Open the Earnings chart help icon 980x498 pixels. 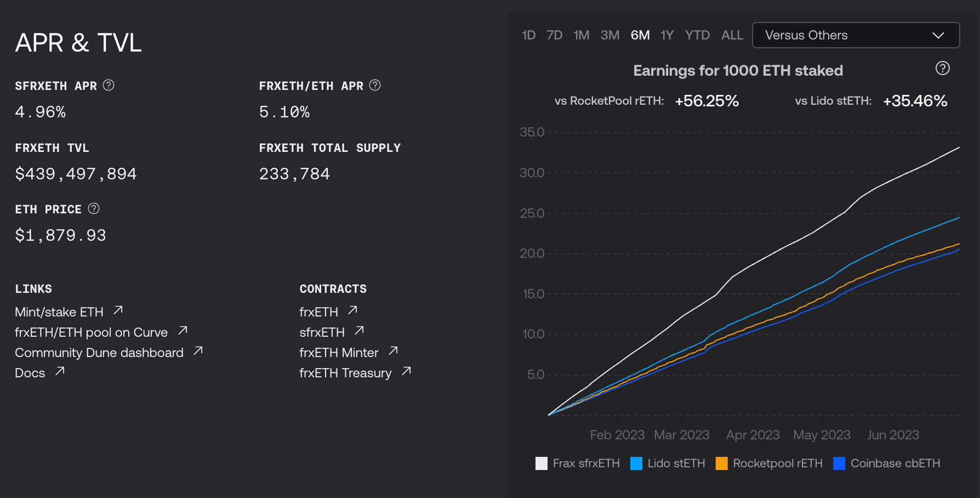[x=942, y=68]
